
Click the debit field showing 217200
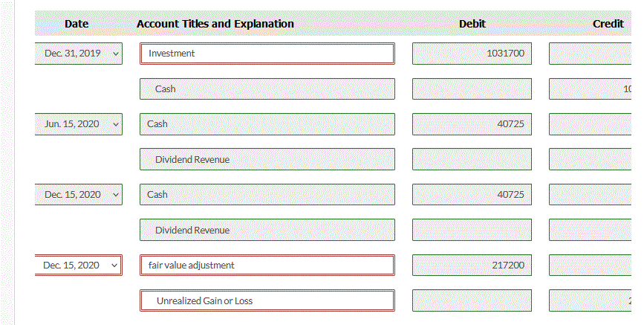pos(472,266)
